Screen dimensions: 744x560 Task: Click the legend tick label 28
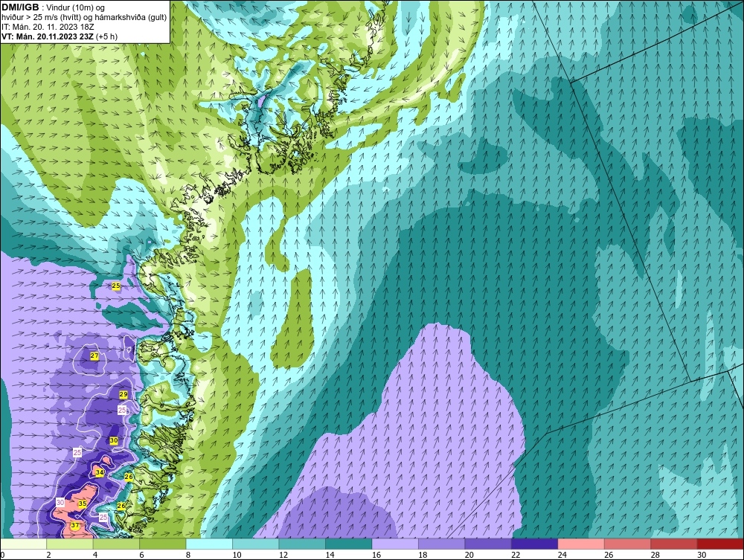655,555
